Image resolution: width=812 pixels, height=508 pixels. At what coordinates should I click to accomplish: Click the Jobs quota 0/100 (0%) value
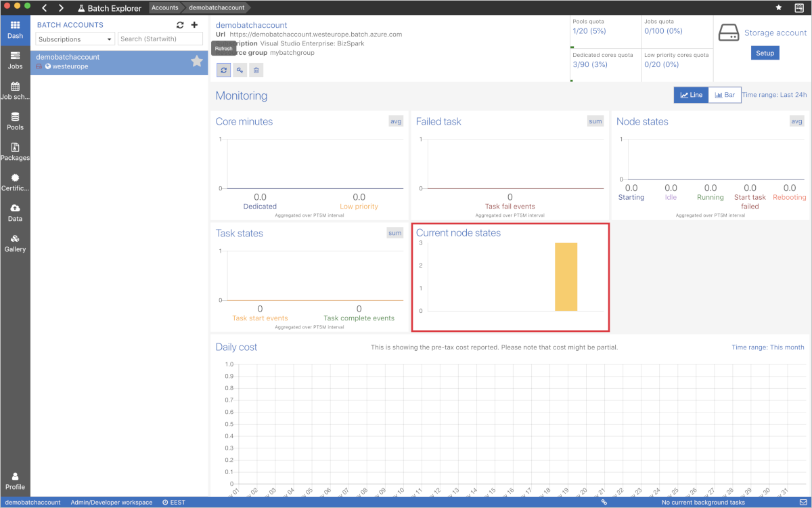pos(663,31)
